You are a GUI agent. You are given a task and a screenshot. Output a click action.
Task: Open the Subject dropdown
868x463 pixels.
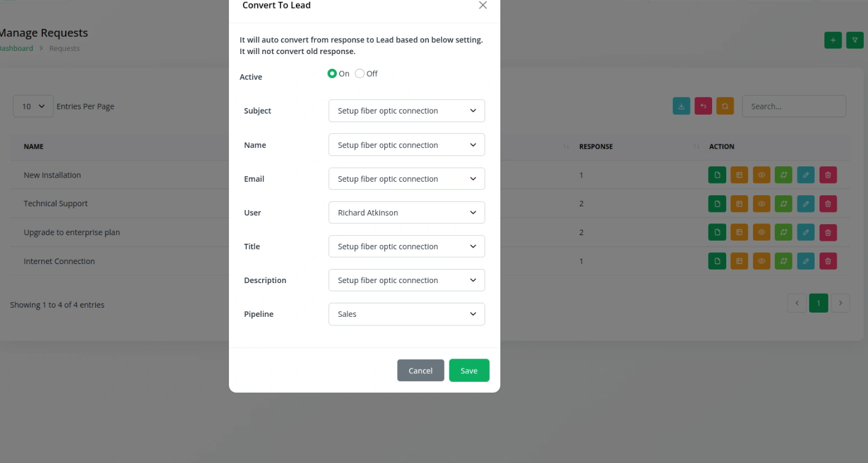(x=406, y=111)
